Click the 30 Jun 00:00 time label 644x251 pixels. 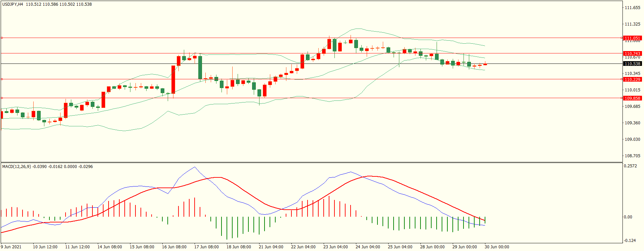point(497,247)
